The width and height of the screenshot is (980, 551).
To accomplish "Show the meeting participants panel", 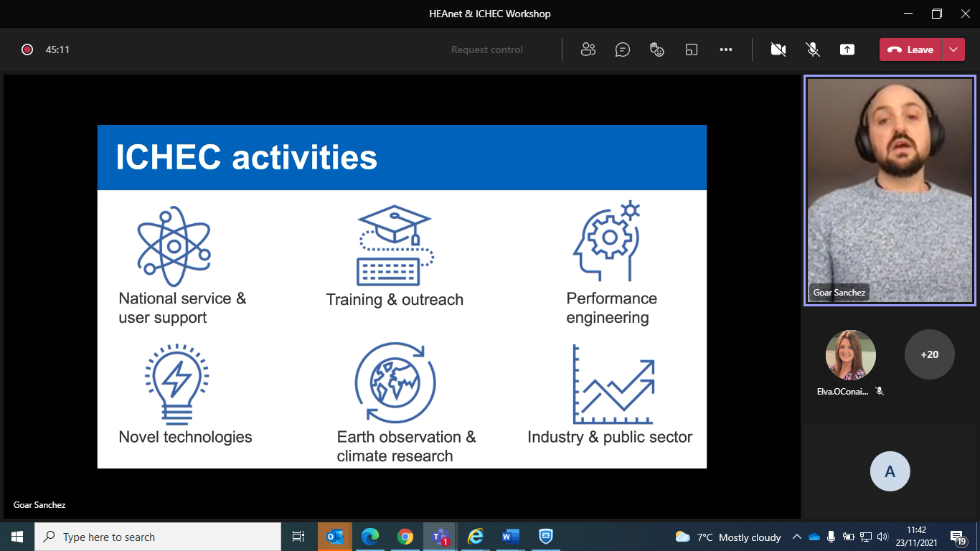I will pyautogui.click(x=588, y=50).
